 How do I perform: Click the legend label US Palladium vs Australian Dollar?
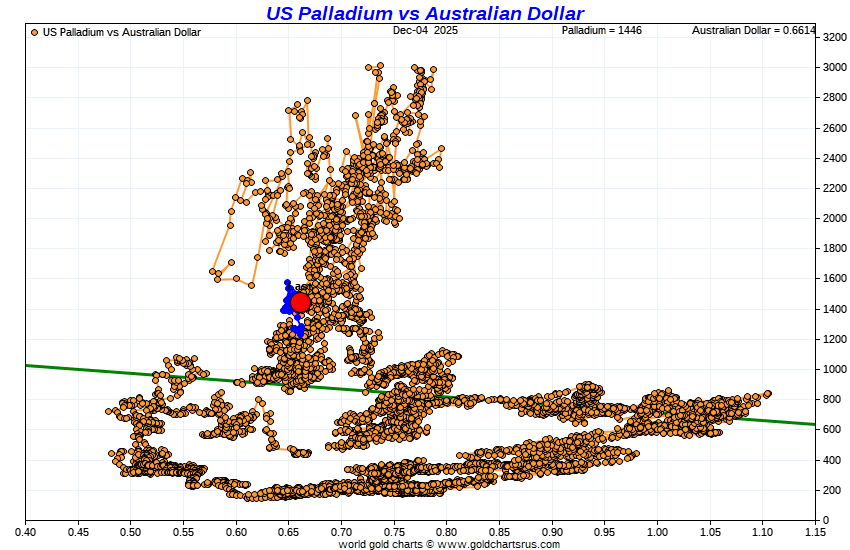point(121,32)
